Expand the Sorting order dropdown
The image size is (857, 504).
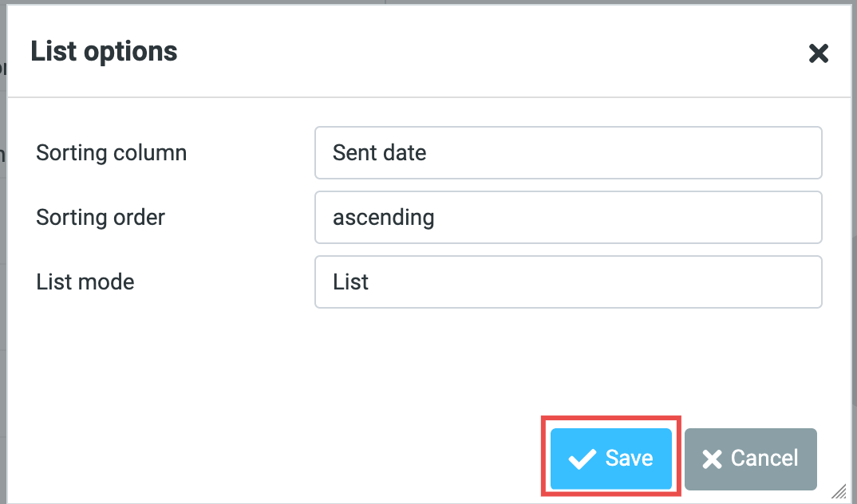(567, 217)
